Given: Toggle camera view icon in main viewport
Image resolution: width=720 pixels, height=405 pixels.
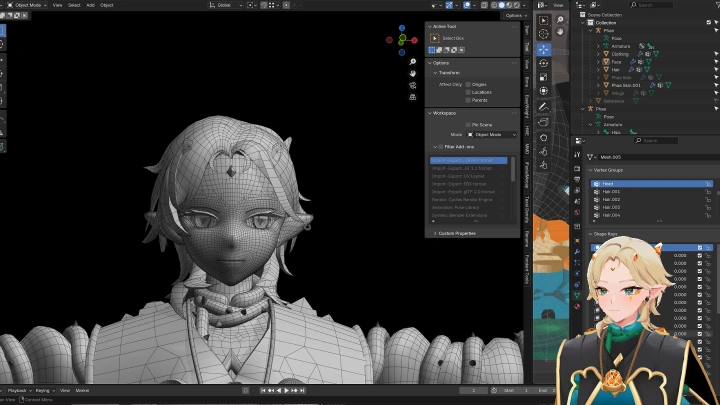Looking at the screenshot, I should tap(413, 85).
